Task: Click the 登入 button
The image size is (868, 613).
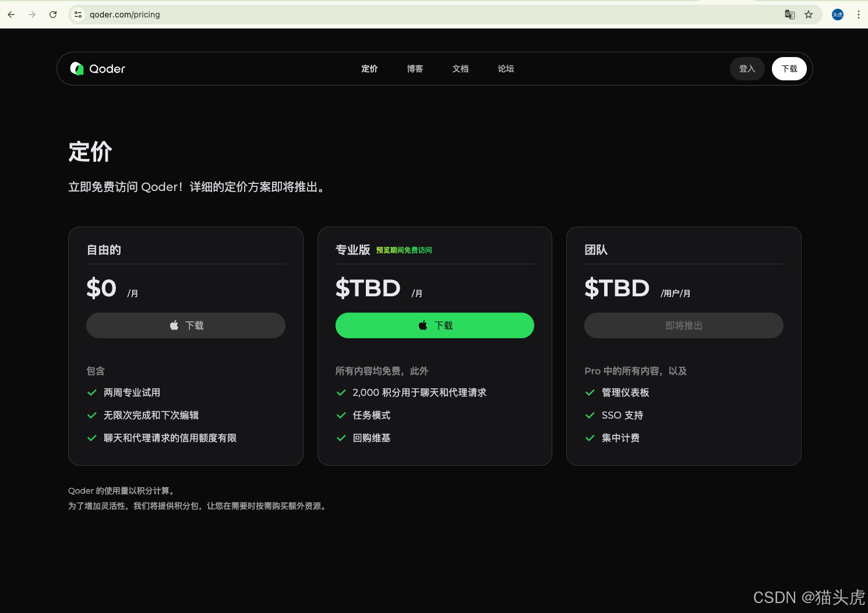Action: pos(747,69)
